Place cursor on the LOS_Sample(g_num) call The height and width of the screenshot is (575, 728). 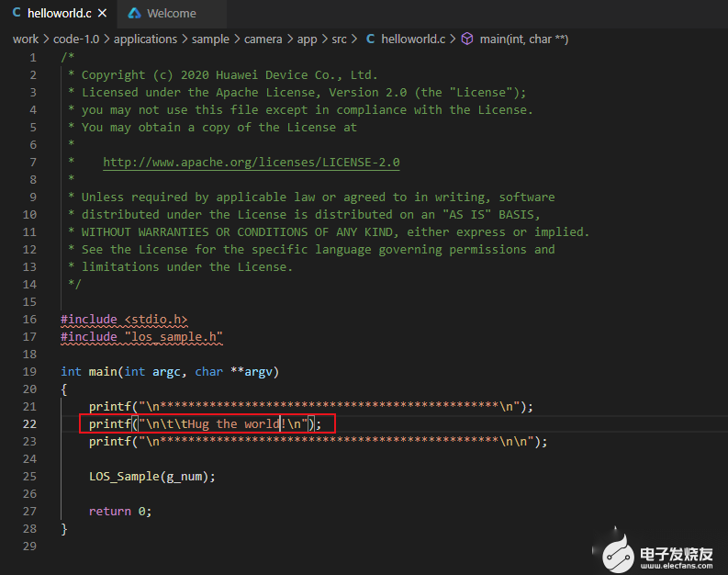151,476
